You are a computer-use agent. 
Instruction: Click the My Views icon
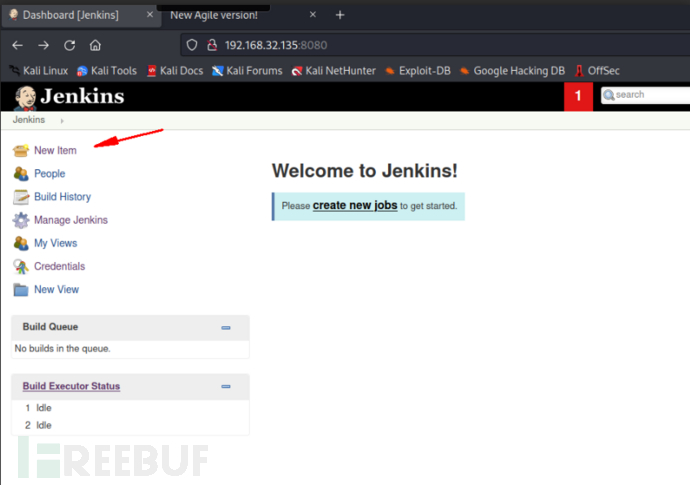21,243
